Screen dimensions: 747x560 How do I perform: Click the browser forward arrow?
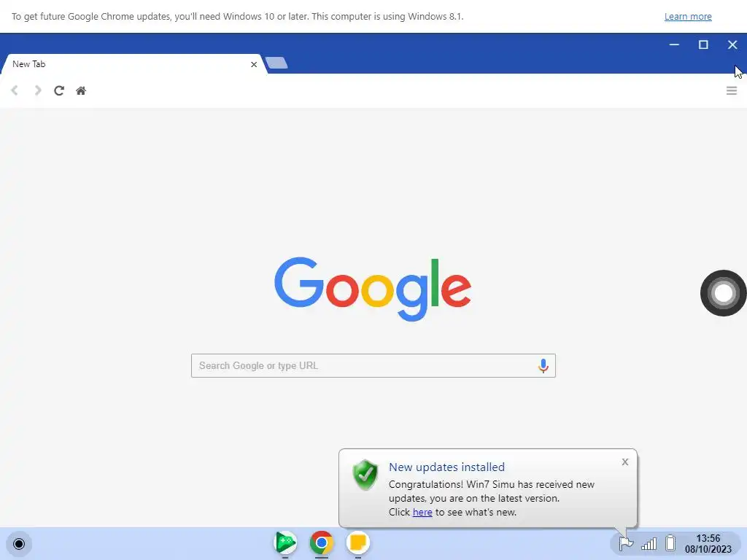point(38,90)
